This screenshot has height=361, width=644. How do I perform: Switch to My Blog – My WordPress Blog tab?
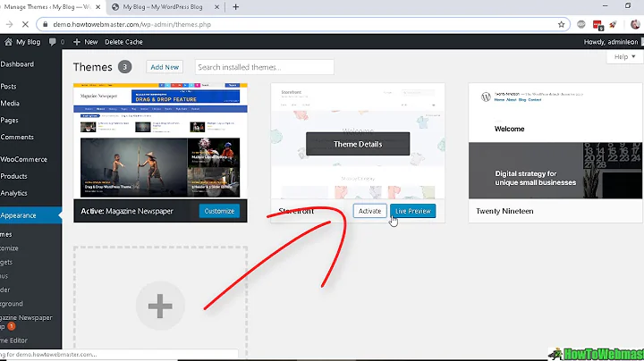pyautogui.click(x=163, y=7)
